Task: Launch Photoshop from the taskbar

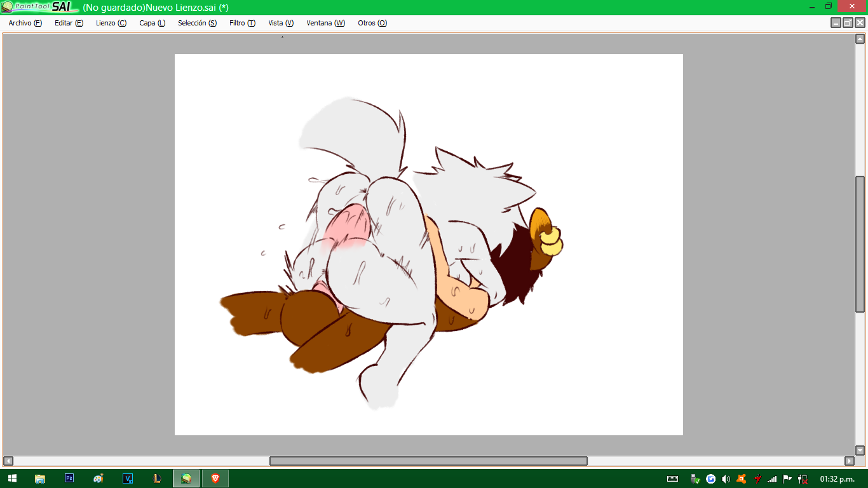Action: (x=69, y=478)
